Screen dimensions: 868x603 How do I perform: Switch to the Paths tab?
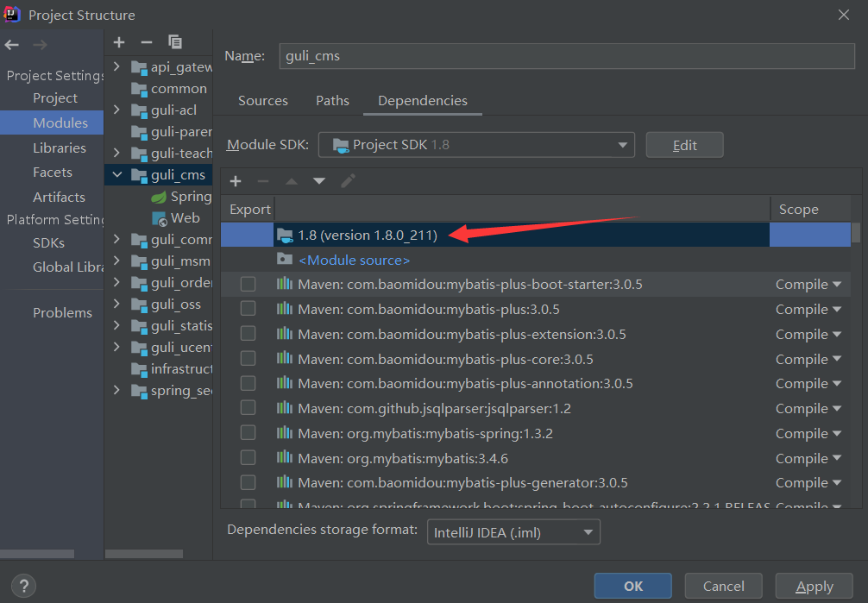(332, 101)
